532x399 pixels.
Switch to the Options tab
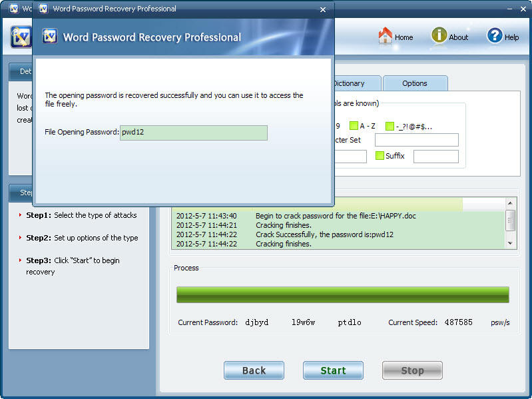point(415,83)
